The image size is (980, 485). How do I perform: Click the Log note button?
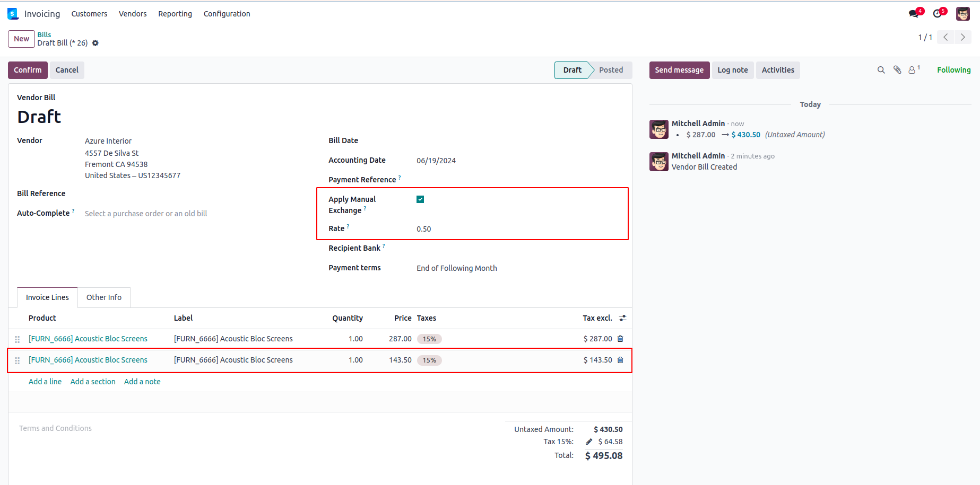733,70
